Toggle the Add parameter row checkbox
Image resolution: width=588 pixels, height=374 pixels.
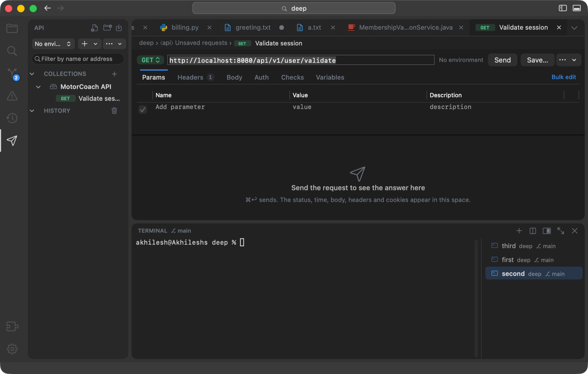point(143,109)
